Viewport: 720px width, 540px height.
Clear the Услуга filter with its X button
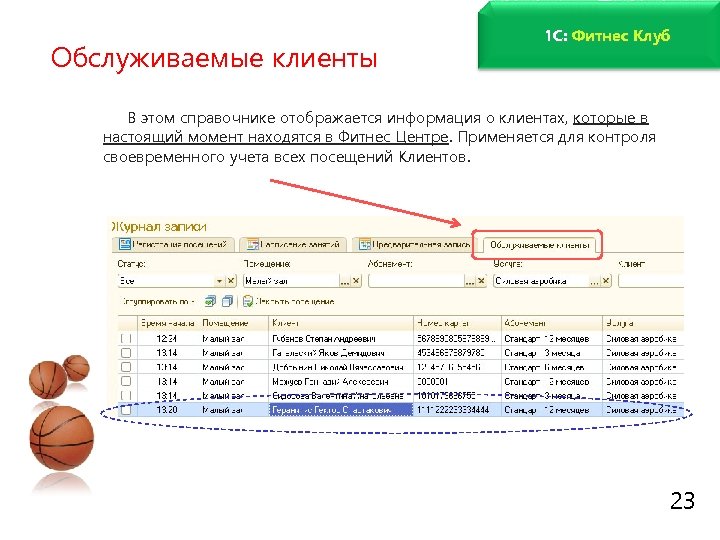click(606, 281)
